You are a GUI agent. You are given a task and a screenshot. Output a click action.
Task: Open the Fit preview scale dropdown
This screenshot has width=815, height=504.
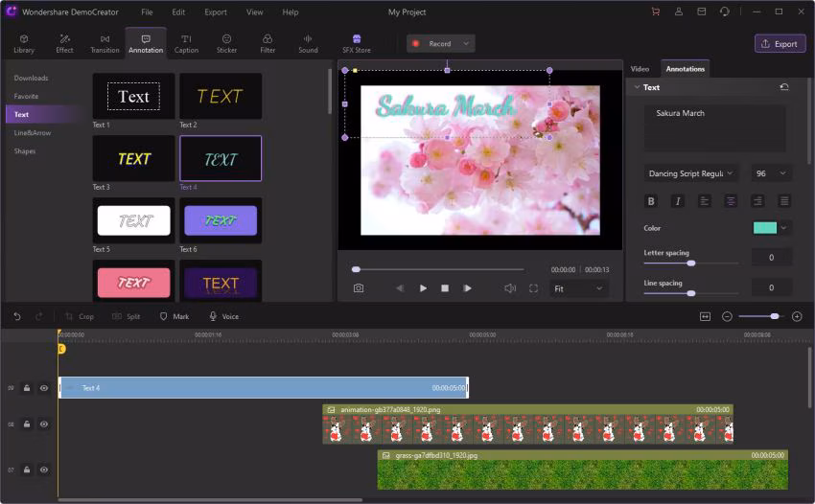pyautogui.click(x=579, y=288)
